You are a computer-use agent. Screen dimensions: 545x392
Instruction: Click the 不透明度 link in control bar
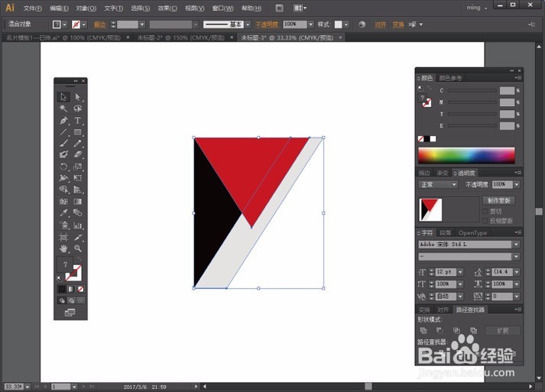267,24
